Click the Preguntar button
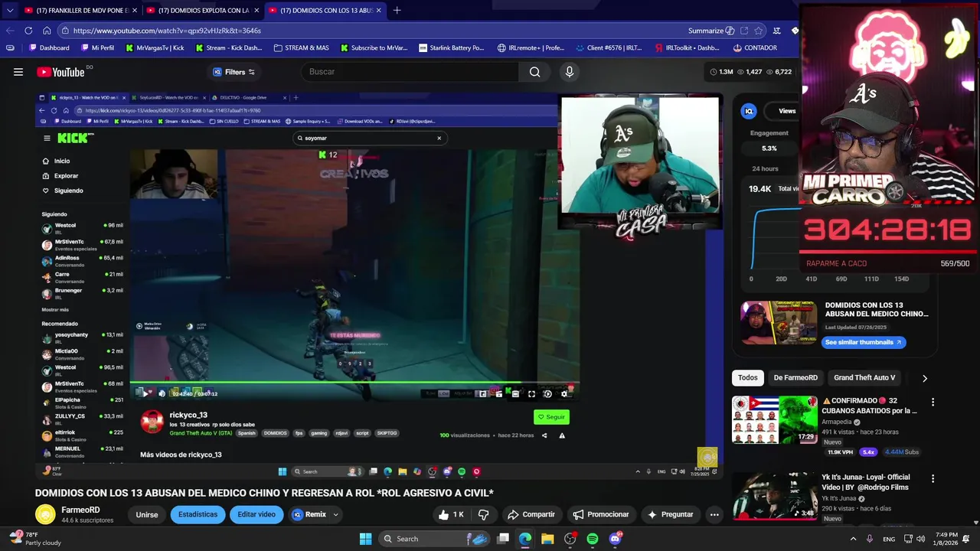Image resolution: width=980 pixels, height=551 pixels. (x=671, y=515)
